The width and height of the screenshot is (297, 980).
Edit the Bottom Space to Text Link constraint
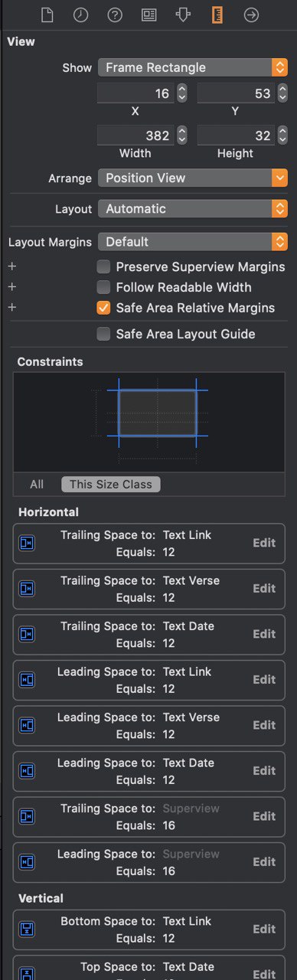264,929
